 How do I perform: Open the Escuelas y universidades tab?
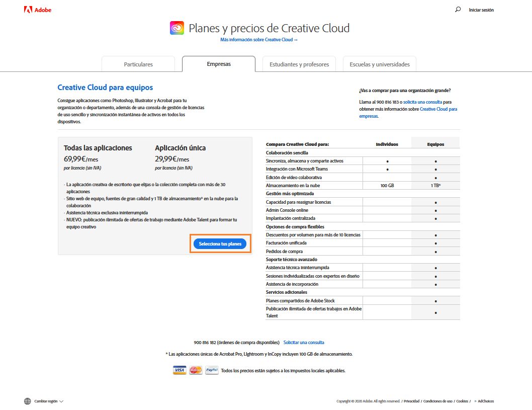[x=379, y=64]
